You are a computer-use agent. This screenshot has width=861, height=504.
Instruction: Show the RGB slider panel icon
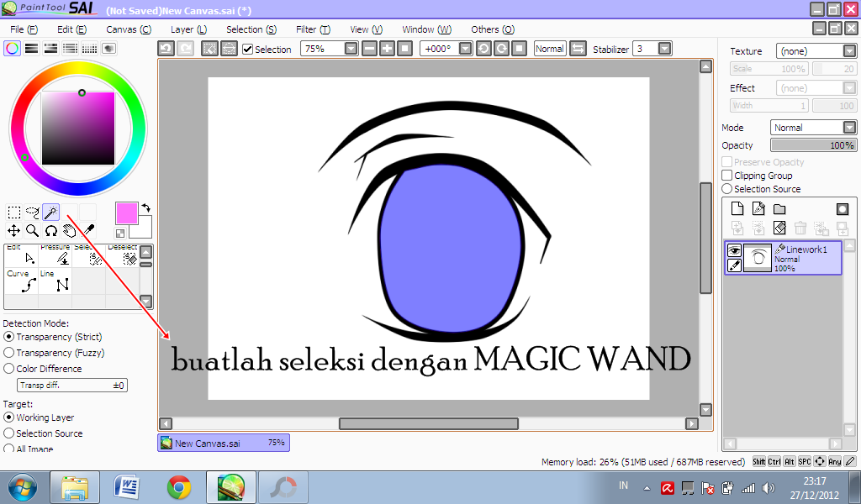pos(31,48)
